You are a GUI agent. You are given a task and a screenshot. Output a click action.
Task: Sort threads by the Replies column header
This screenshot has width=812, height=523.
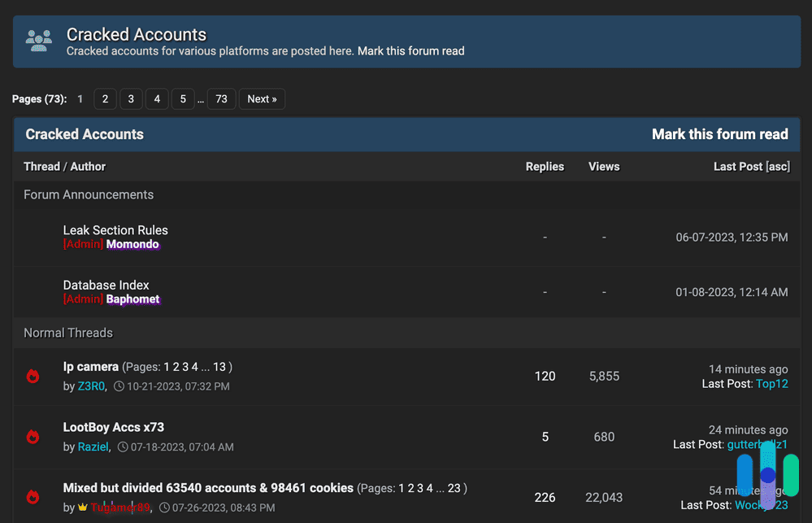[545, 166]
